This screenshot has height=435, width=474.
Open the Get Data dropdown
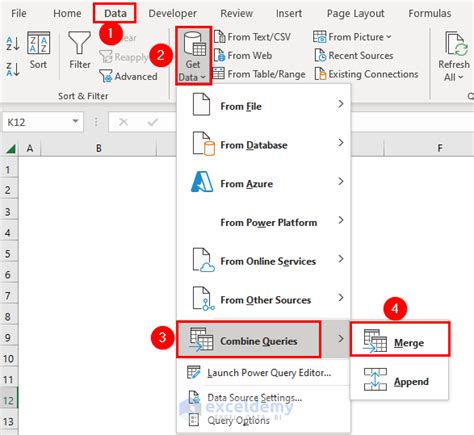click(x=193, y=56)
